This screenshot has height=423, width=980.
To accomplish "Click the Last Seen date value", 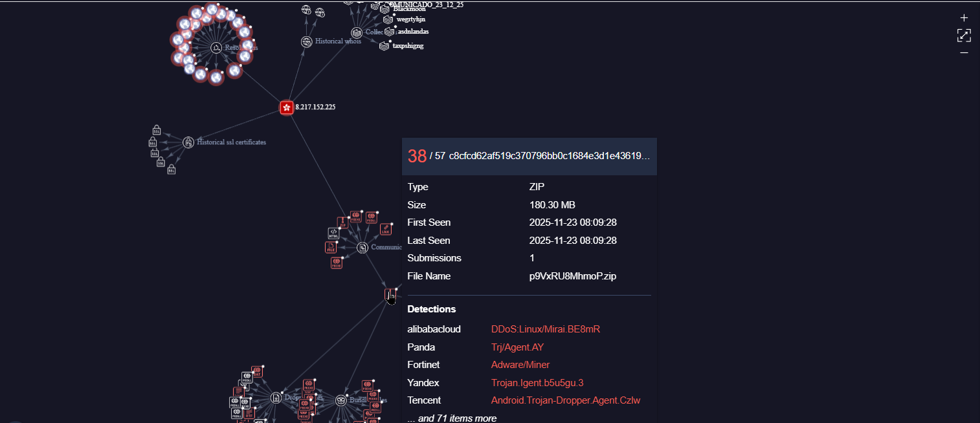I will pyautogui.click(x=573, y=241).
